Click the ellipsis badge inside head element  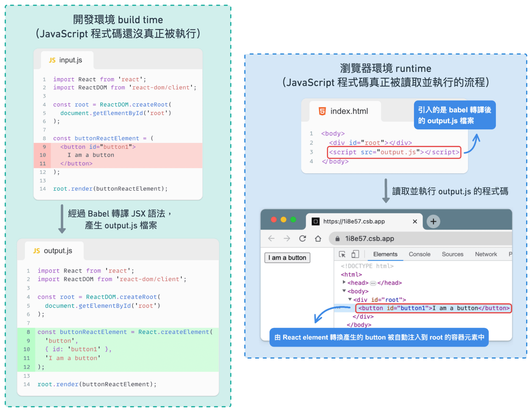click(373, 283)
